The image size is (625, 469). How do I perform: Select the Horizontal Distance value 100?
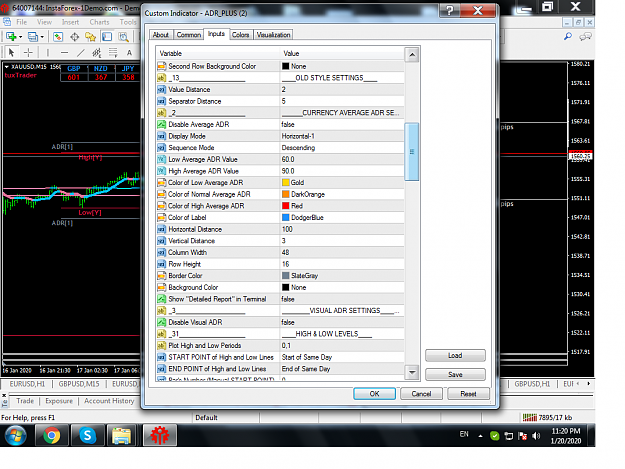342,229
